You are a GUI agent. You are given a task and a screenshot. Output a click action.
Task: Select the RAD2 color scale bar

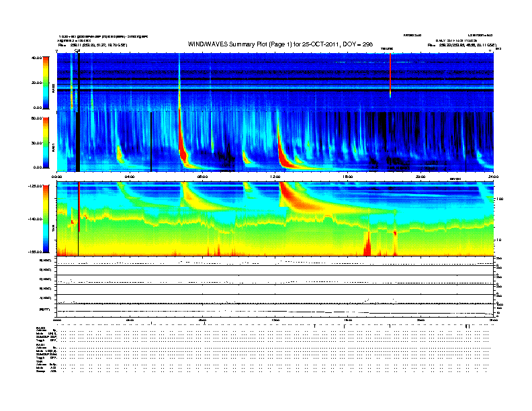point(46,83)
